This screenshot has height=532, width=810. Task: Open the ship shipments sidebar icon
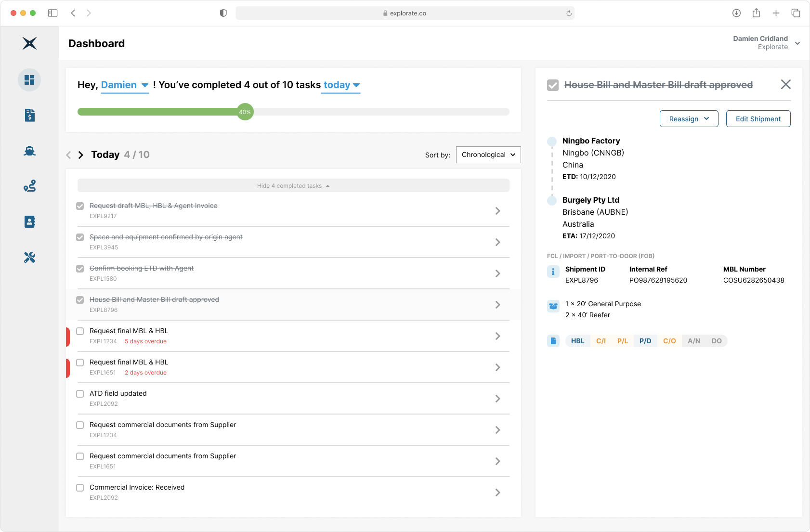pyautogui.click(x=29, y=151)
